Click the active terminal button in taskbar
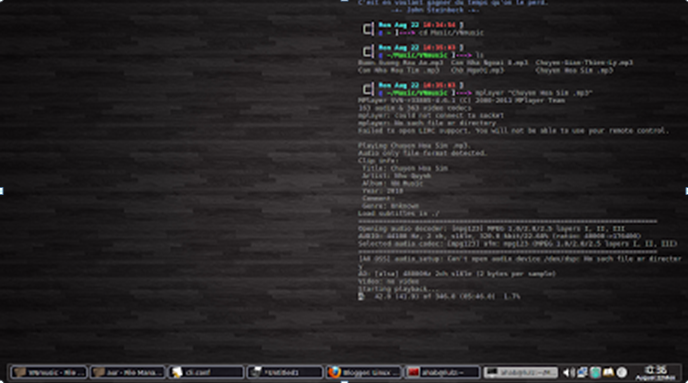The width and height of the screenshot is (688, 383). tap(520, 372)
